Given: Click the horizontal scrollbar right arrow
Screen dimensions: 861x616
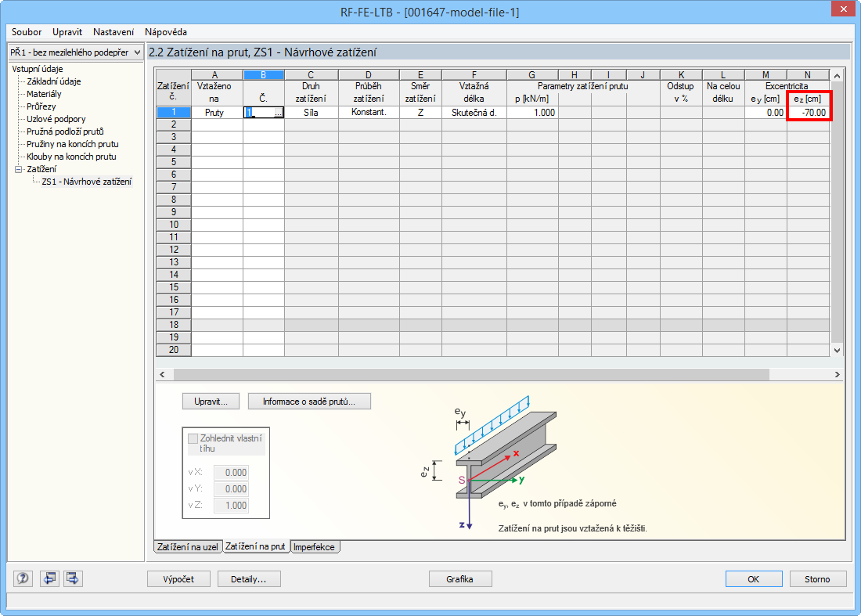Looking at the screenshot, I should (x=837, y=374).
